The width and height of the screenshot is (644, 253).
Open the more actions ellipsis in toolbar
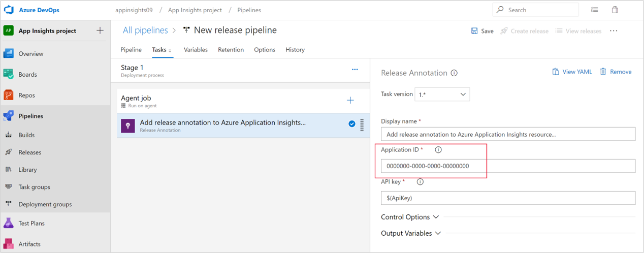614,31
